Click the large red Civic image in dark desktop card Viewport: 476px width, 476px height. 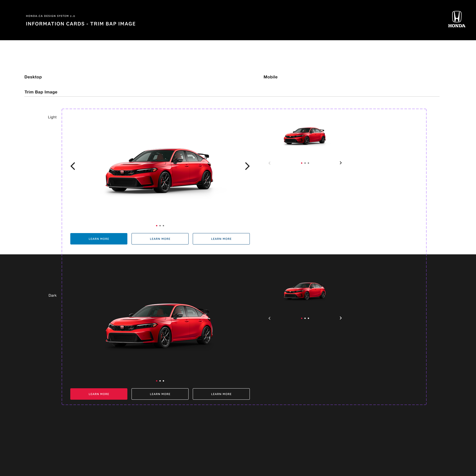(160, 325)
